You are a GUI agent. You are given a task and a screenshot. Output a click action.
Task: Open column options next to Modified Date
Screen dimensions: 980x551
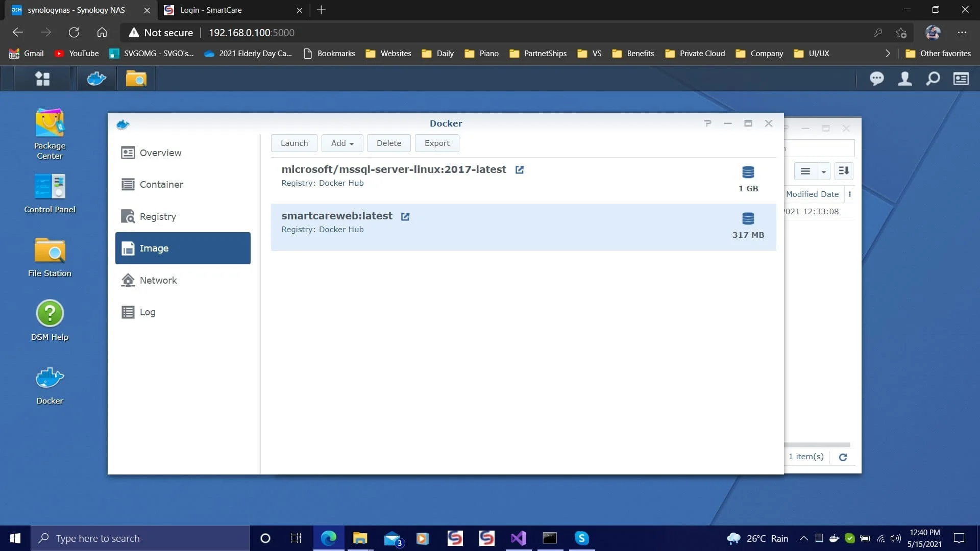pos(849,194)
